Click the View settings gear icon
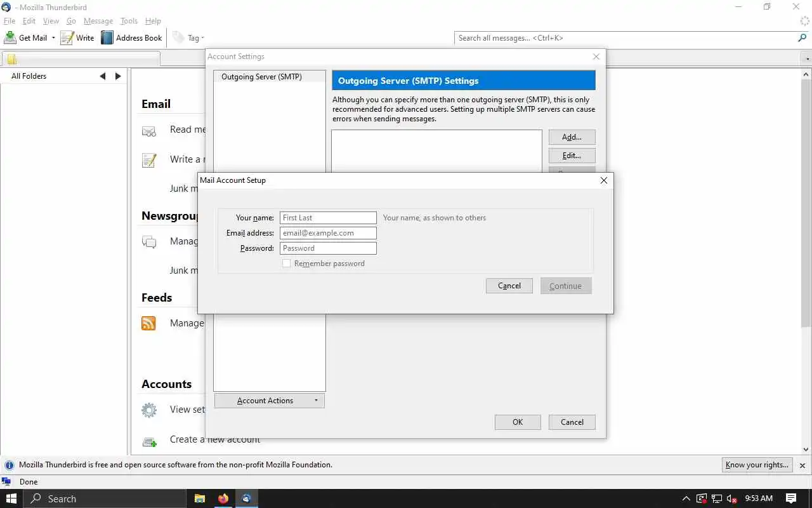This screenshot has height=508, width=812. pos(149,410)
